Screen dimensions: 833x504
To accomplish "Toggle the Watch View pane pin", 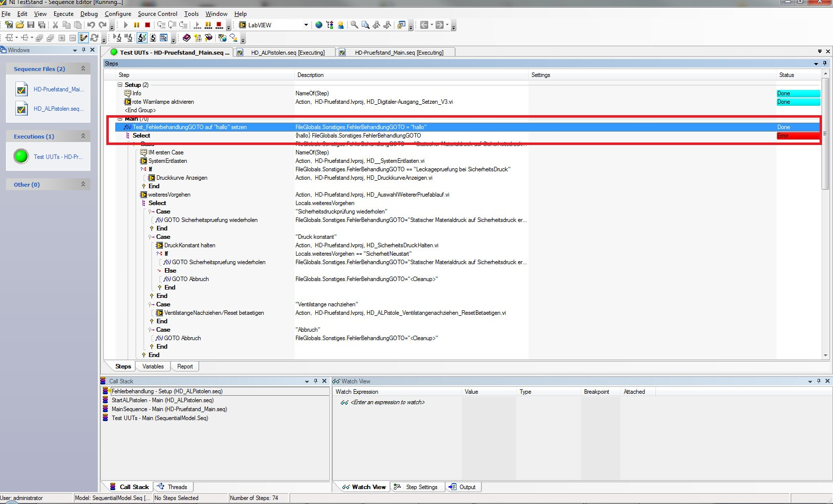I will point(819,381).
